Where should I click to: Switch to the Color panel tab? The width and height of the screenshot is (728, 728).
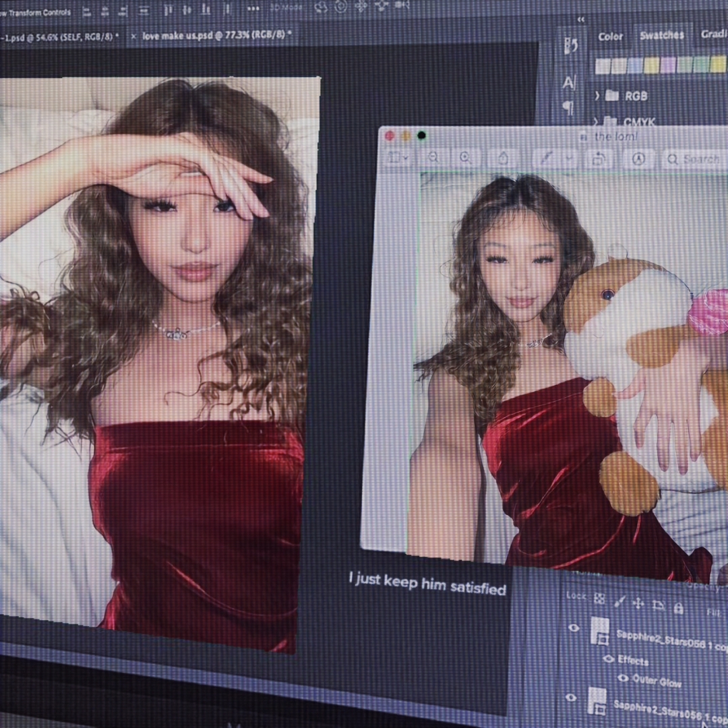[x=610, y=36]
